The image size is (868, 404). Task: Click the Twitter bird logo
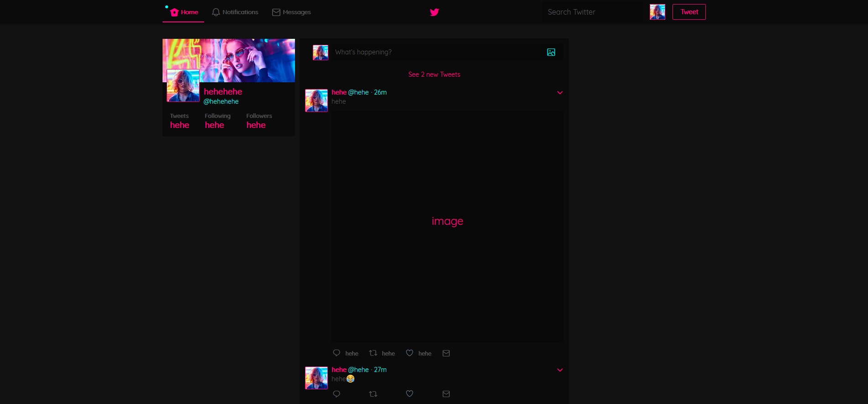pyautogui.click(x=434, y=12)
